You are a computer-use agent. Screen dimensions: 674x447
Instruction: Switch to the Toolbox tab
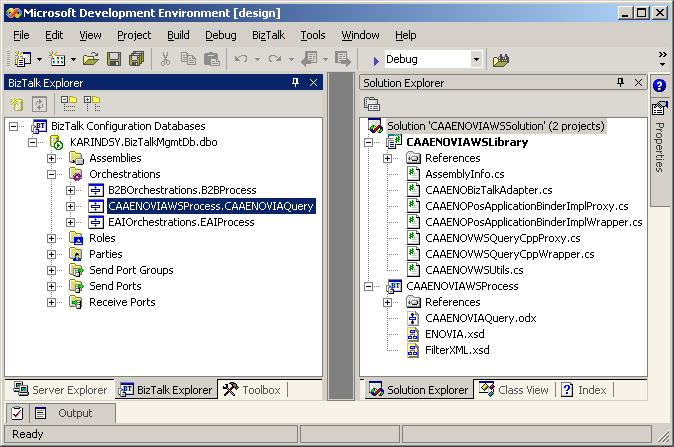pos(253,389)
